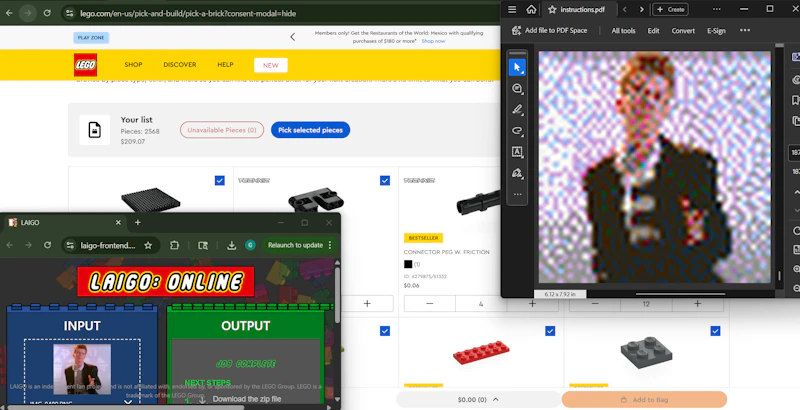Open Extensions puzzle icon in LAIGO window
800x410 pixels.
[174, 245]
